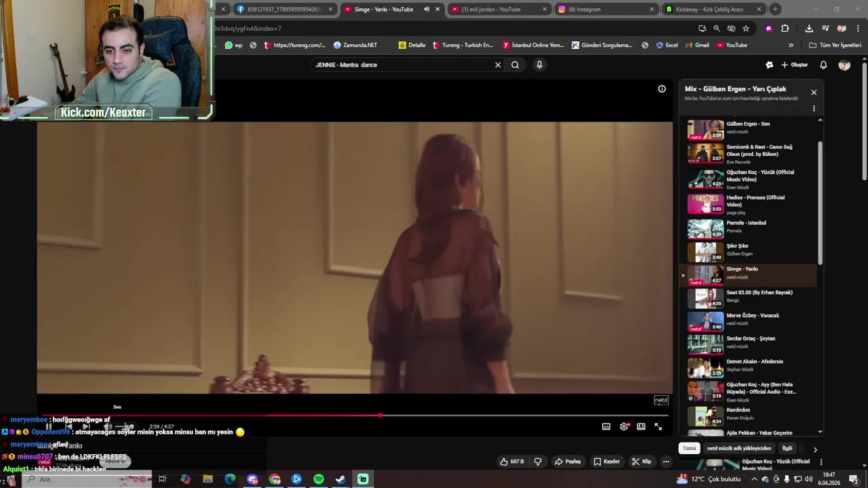
Task: Open Steam from the taskbar
Action: coord(340,479)
